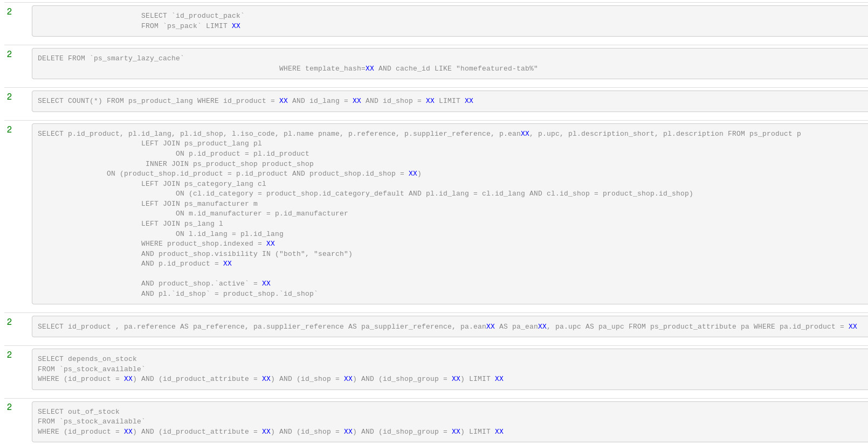Click the SELECT depends_on_stock line
The height and width of the screenshot is (445, 868).
[x=87, y=359]
